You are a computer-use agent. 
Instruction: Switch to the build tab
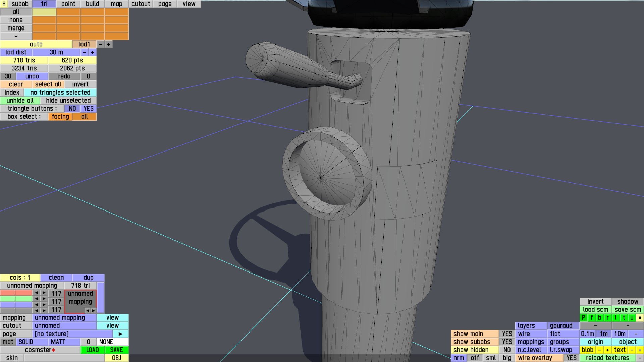point(92,4)
